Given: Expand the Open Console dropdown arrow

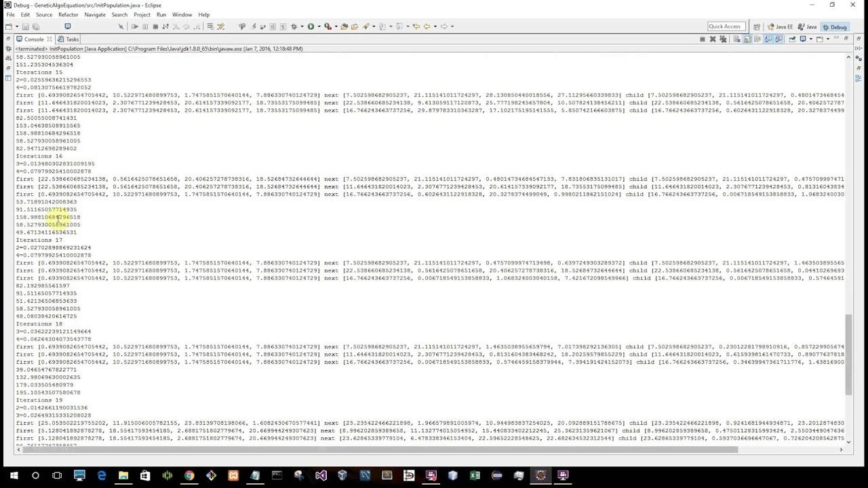Looking at the screenshot, I should [x=828, y=39].
